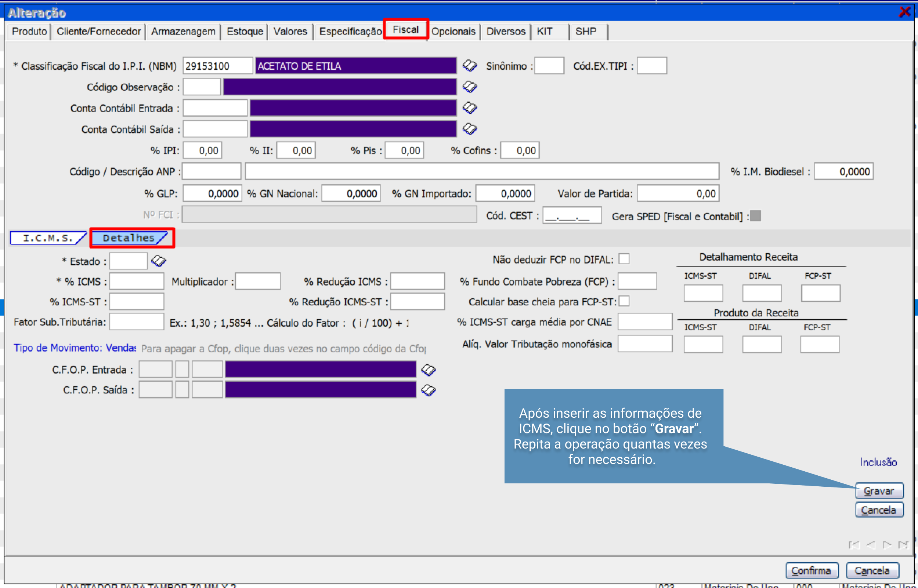Open Conta Contábil Saída lookup icon
This screenshot has width=918, height=588.
(x=469, y=129)
